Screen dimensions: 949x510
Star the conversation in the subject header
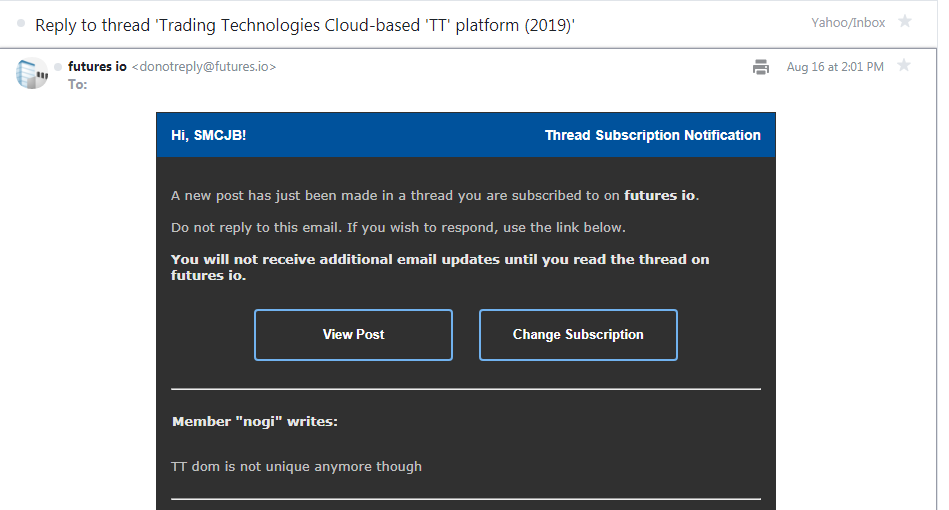(905, 22)
